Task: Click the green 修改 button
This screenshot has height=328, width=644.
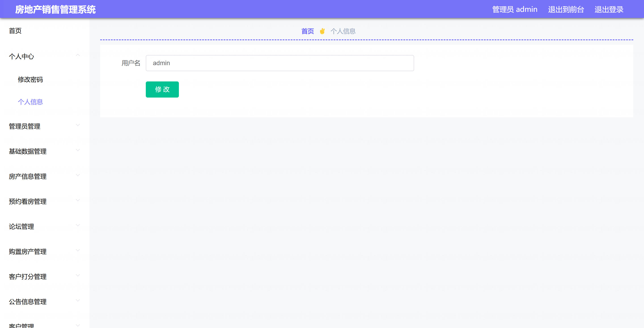Action: click(162, 89)
